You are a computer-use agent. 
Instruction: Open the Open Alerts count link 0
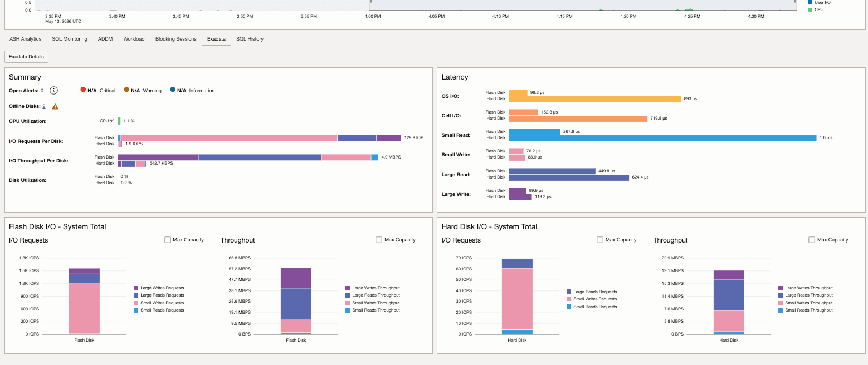[x=42, y=91]
